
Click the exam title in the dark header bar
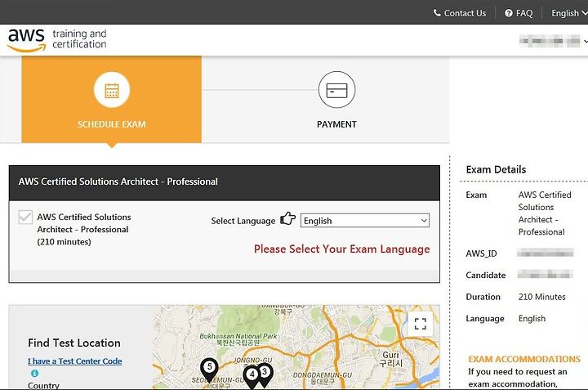pyautogui.click(x=118, y=182)
